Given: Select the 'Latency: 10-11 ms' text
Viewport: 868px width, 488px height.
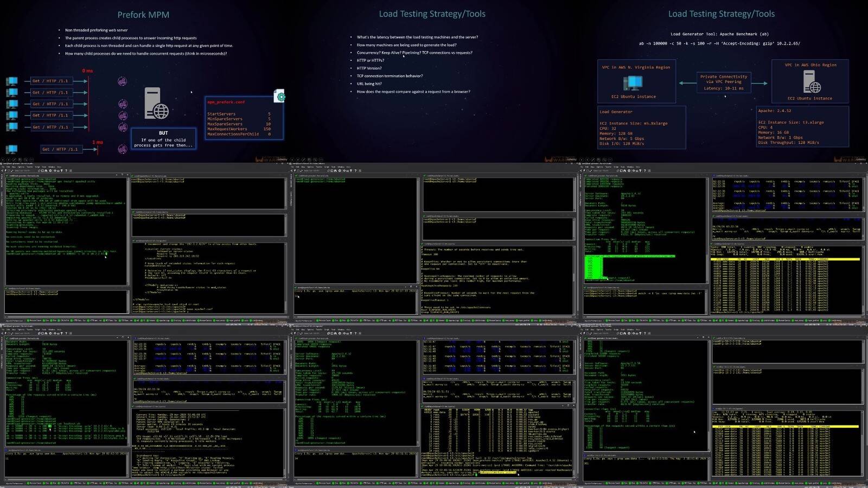Looking at the screenshot, I should coord(724,88).
